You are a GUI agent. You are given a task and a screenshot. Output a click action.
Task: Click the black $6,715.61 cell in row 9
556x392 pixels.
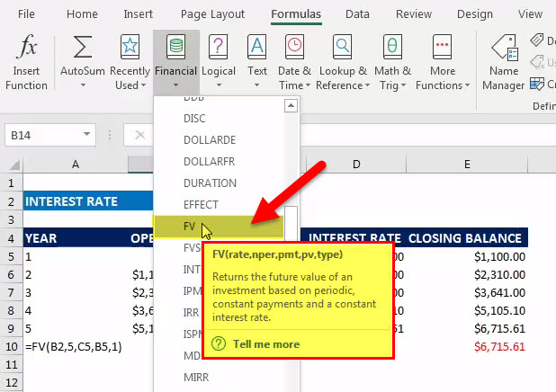467,328
